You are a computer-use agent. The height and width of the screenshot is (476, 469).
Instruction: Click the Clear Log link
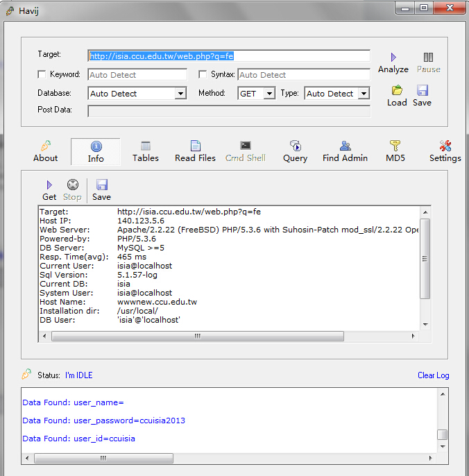click(433, 375)
